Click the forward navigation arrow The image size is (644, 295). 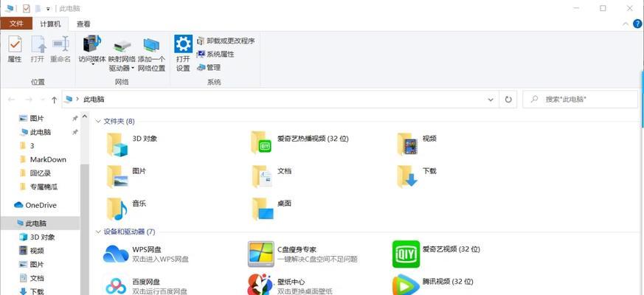(28, 100)
